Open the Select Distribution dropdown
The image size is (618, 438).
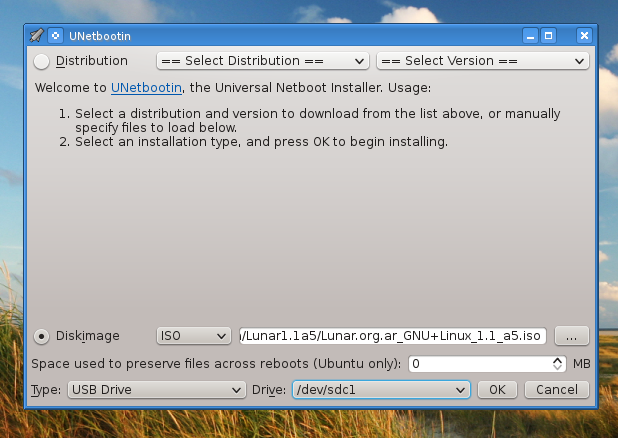264,61
